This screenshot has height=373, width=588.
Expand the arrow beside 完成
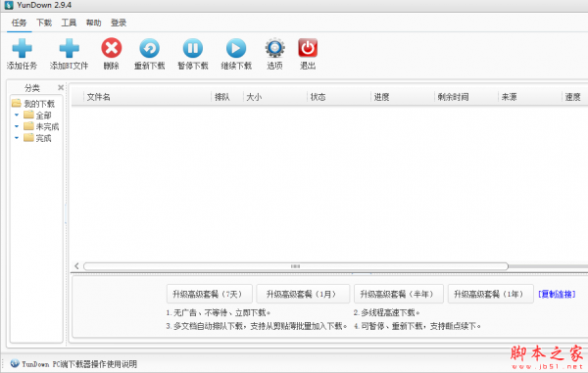click(17, 138)
